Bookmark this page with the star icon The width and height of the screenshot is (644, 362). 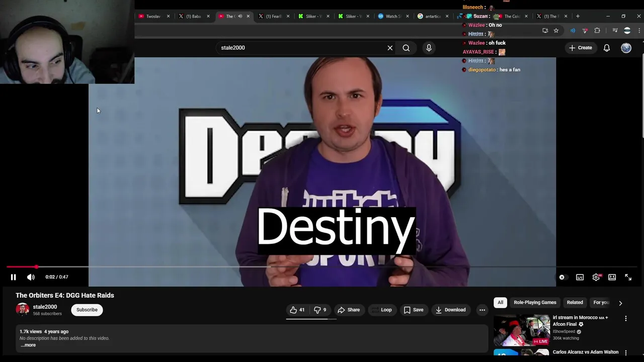[x=556, y=31]
